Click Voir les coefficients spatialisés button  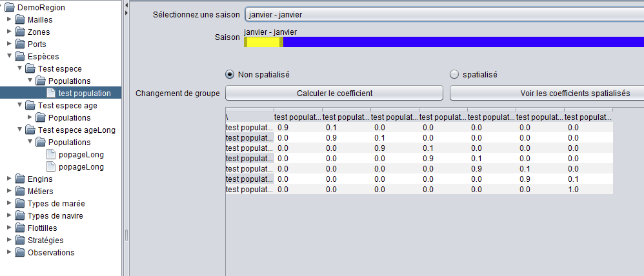coord(547,94)
